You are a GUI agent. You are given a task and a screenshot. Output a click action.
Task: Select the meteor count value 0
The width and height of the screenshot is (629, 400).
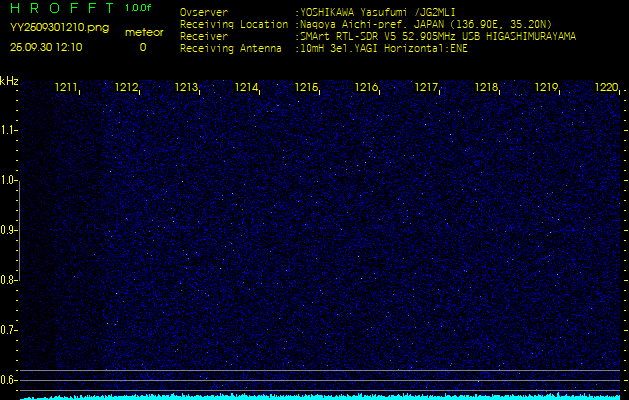click(x=142, y=47)
